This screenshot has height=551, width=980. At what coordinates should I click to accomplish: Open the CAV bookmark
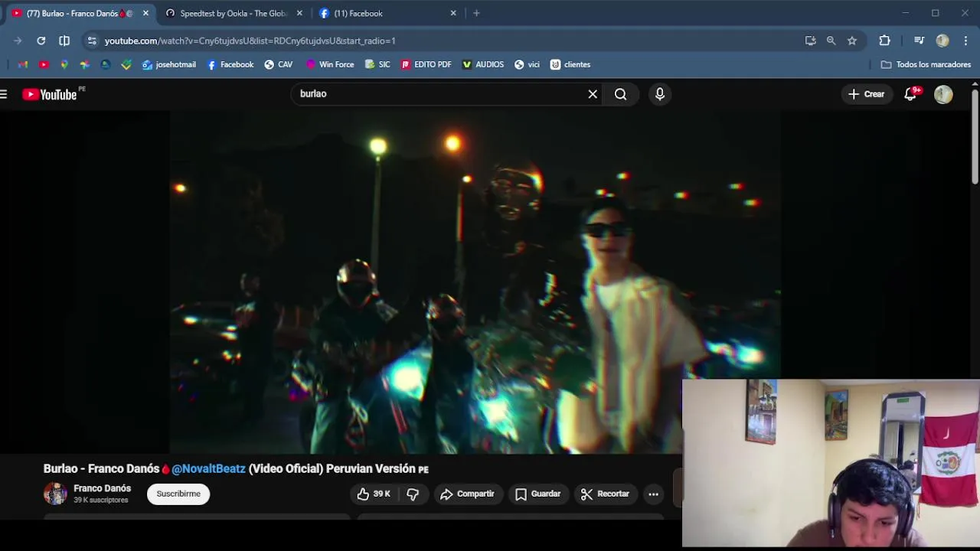pos(278,64)
